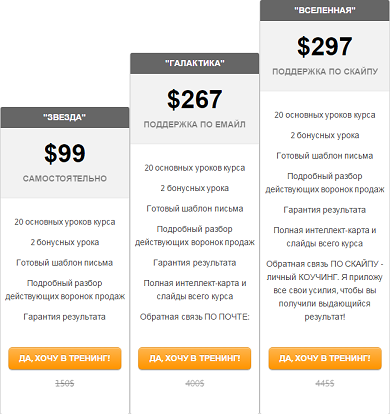Click "2 бонусных урока" in the Галактика plan
This screenshot has width=390, height=414.
coord(195,188)
